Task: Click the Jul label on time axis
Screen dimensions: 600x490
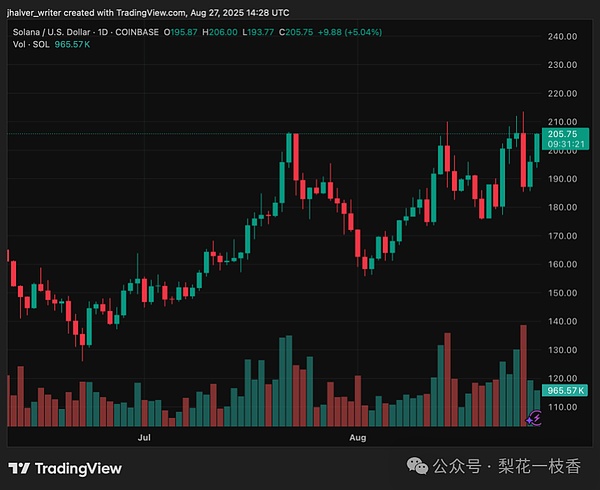Action: tap(144, 437)
